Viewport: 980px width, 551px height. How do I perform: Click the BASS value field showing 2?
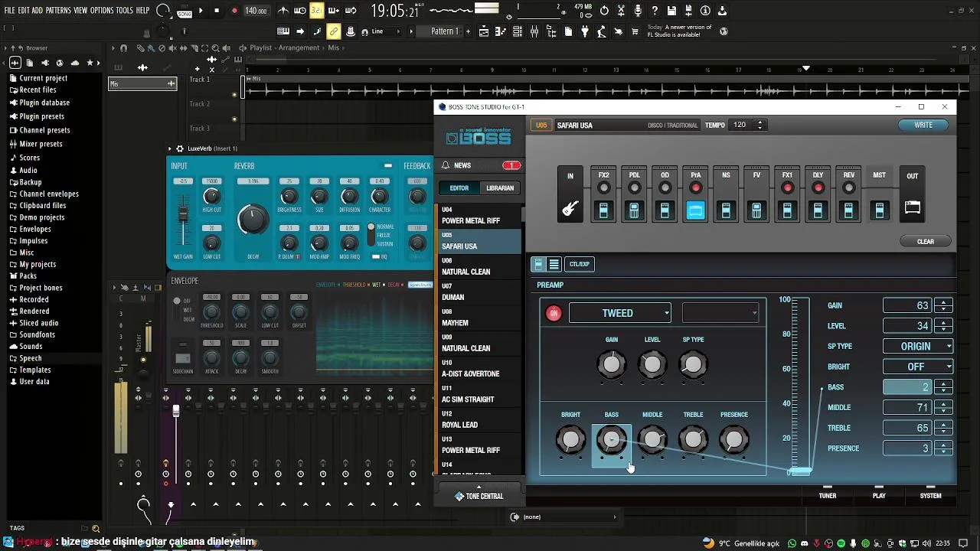click(x=908, y=387)
